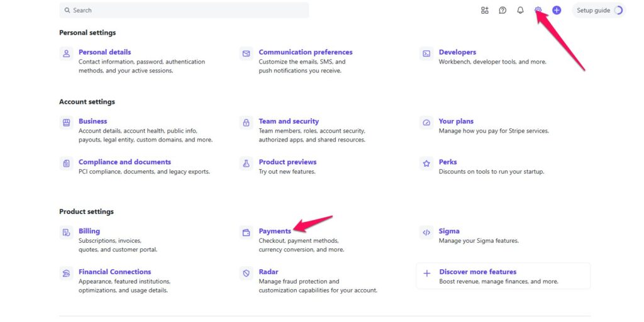Open the Setup guide button
This screenshot has width=644, height=322.
click(x=599, y=10)
